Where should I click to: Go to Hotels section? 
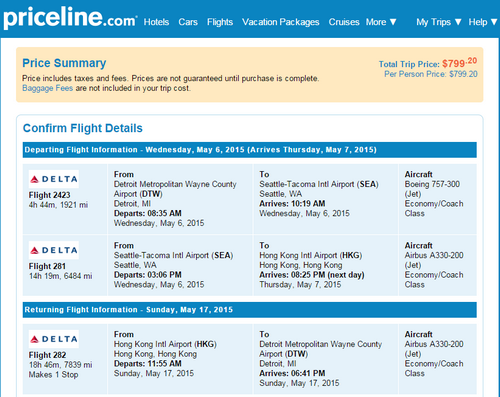coord(156,22)
